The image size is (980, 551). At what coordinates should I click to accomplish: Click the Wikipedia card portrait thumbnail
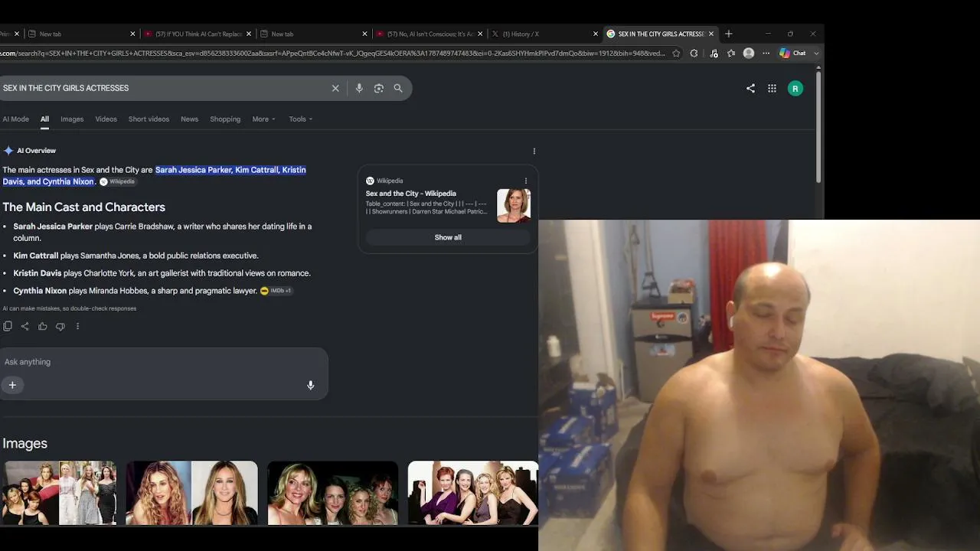pyautogui.click(x=514, y=206)
